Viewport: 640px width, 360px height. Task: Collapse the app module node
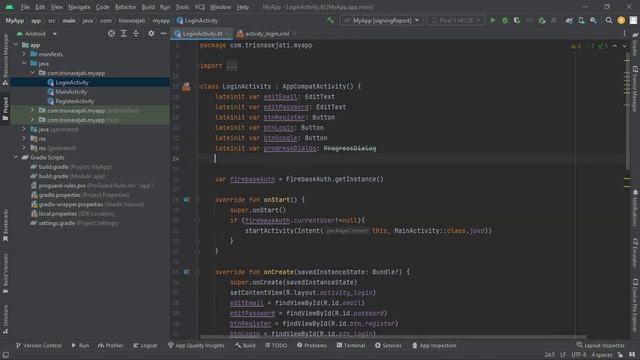click(x=16, y=45)
